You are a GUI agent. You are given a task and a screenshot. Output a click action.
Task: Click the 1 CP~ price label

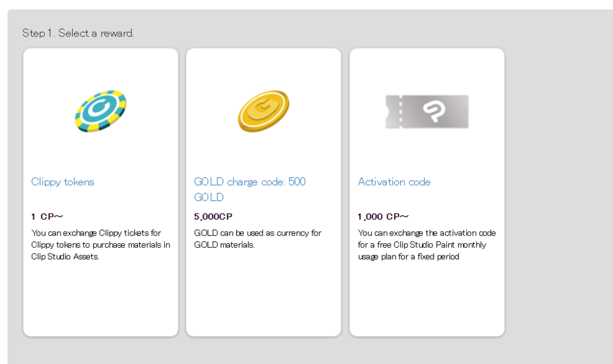click(x=47, y=216)
